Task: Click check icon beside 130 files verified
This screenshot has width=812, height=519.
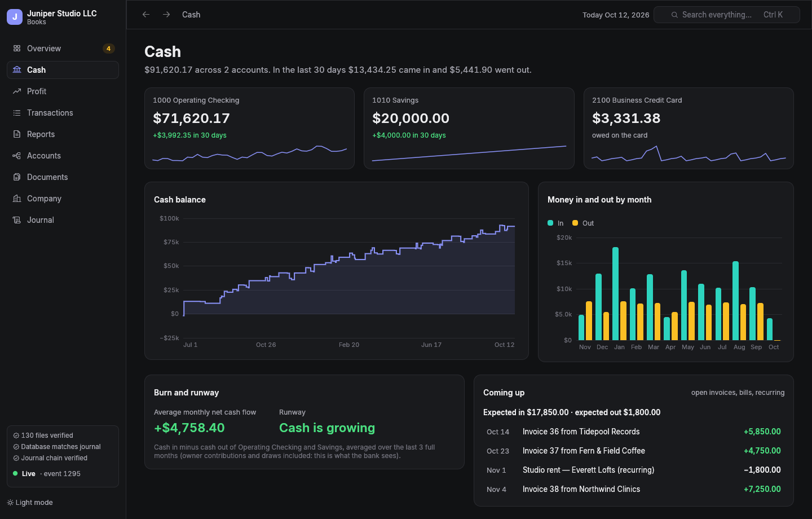Action: 16,436
